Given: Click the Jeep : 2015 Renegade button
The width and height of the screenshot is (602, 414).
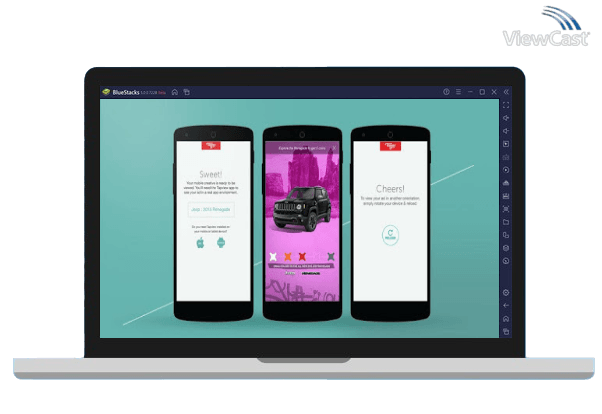Looking at the screenshot, I should pyautogui.click(x=211, y=209).
